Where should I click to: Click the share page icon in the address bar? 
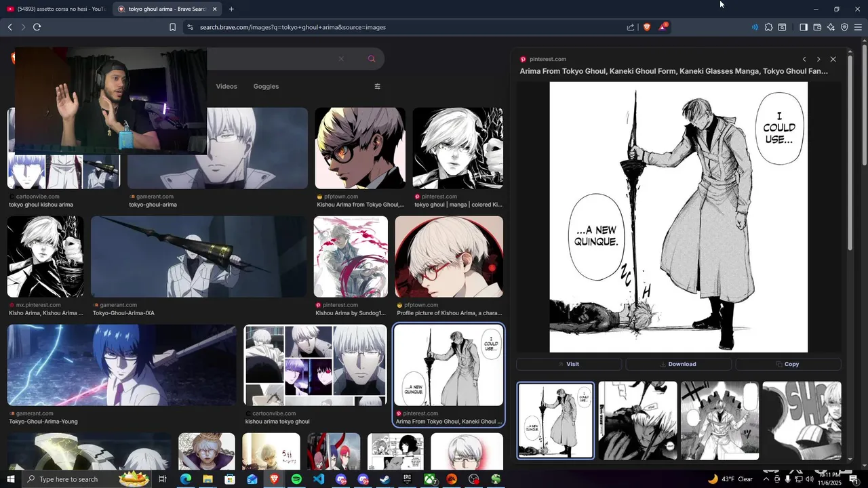(x=631, y=27)
